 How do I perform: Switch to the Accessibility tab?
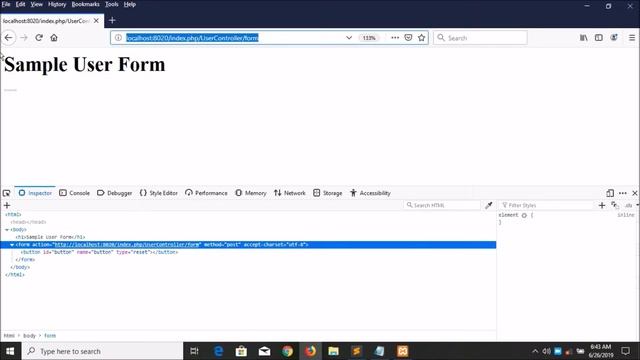pos(370,193)
